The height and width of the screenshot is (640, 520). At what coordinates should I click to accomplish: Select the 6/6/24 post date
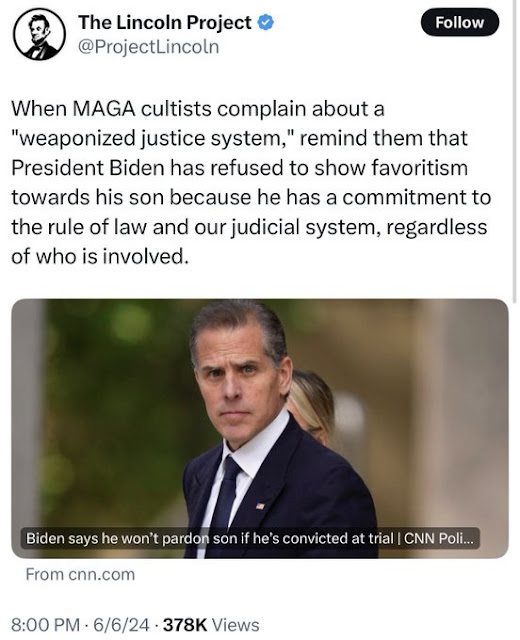[x=121, y=625]
